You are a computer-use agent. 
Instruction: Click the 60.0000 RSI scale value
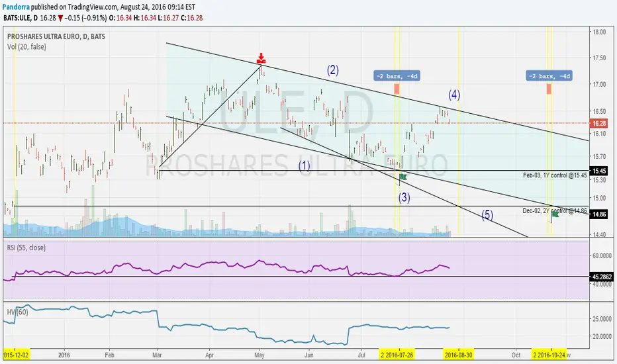pos(602,255)
